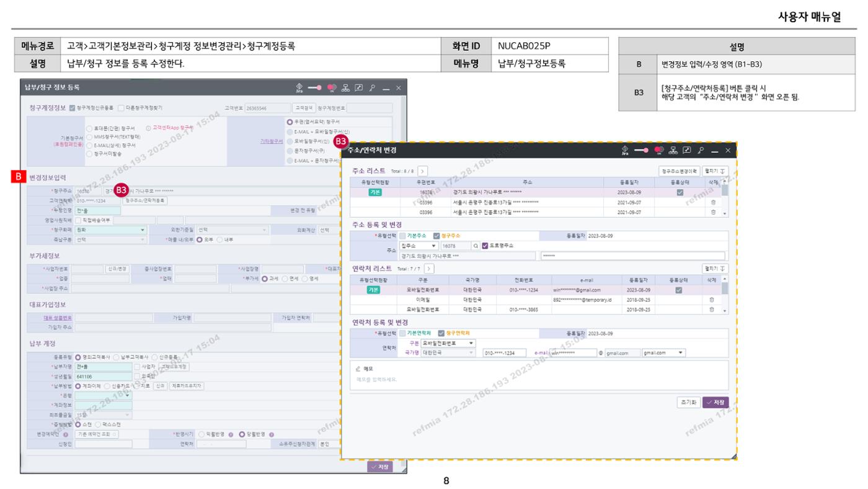Click the detailed address input field with ******

point(632,256)
